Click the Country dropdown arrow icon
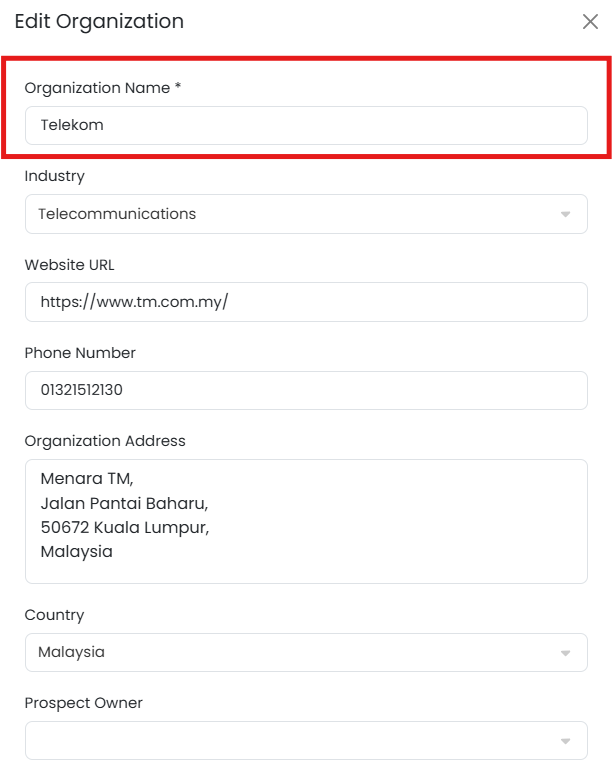 coord(565,653)
